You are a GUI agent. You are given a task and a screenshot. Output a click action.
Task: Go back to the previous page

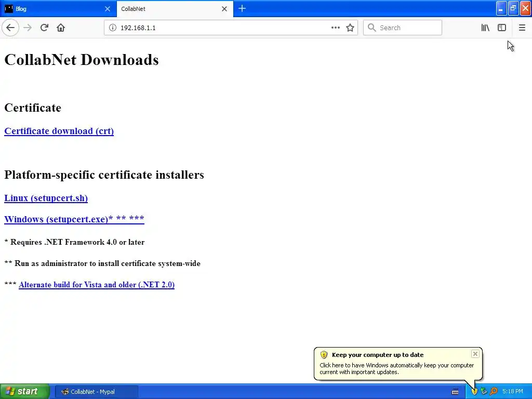[x=10, y=28]
